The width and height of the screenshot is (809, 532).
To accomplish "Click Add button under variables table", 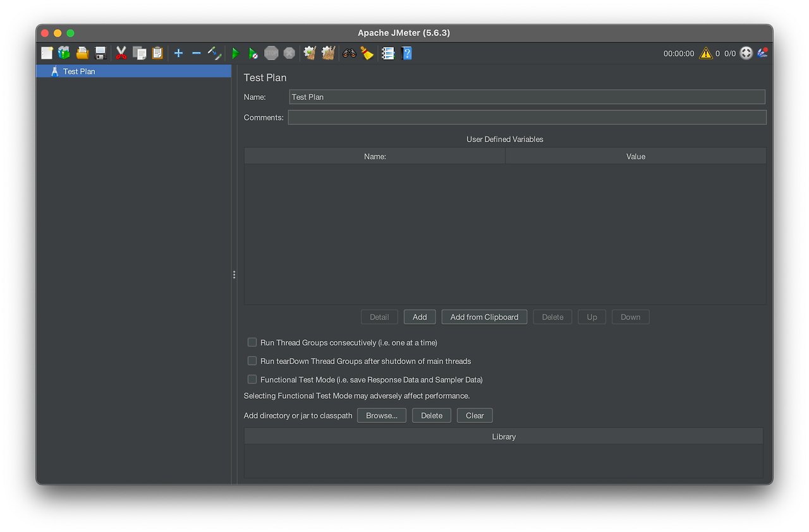I will click(420, 317).
